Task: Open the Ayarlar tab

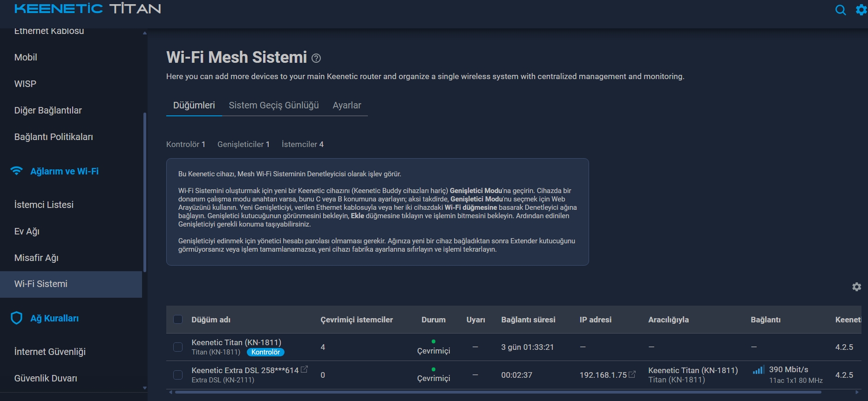Action: (347, 105)
